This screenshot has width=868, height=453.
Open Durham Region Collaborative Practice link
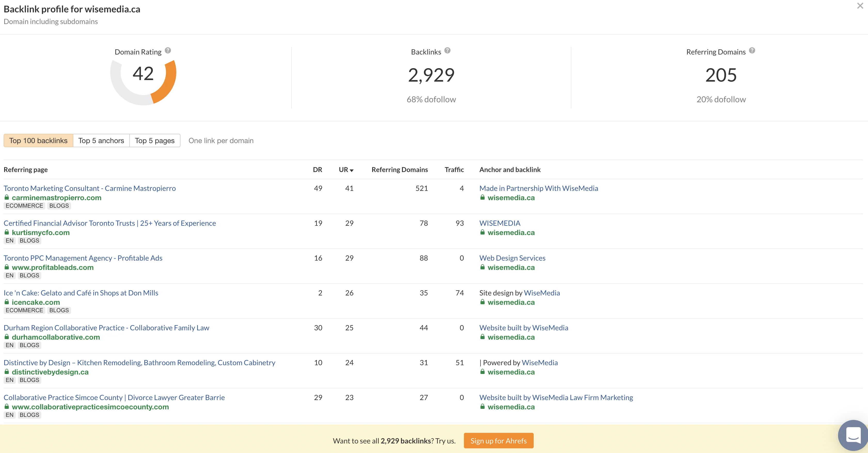click(106, 328)
